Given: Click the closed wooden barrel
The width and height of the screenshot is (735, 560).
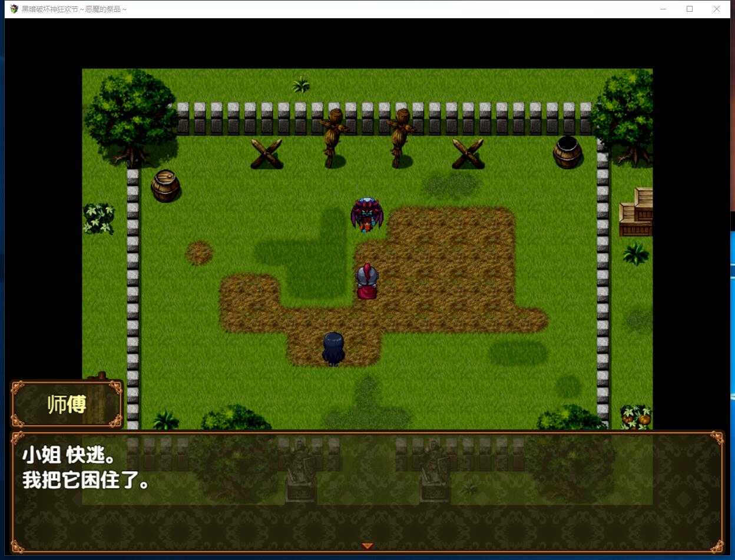Looking at the screenshot, I should [165, 185].
